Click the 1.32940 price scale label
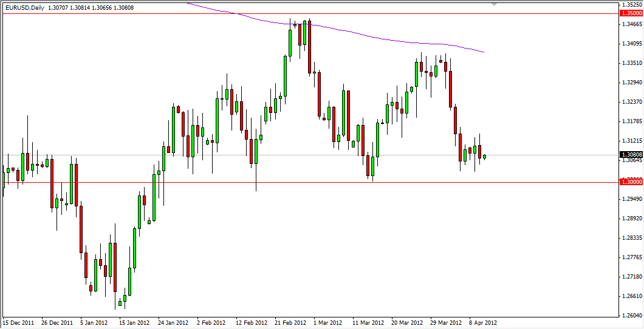This screenshot has height=329, width=644. [x=630, y=83]
